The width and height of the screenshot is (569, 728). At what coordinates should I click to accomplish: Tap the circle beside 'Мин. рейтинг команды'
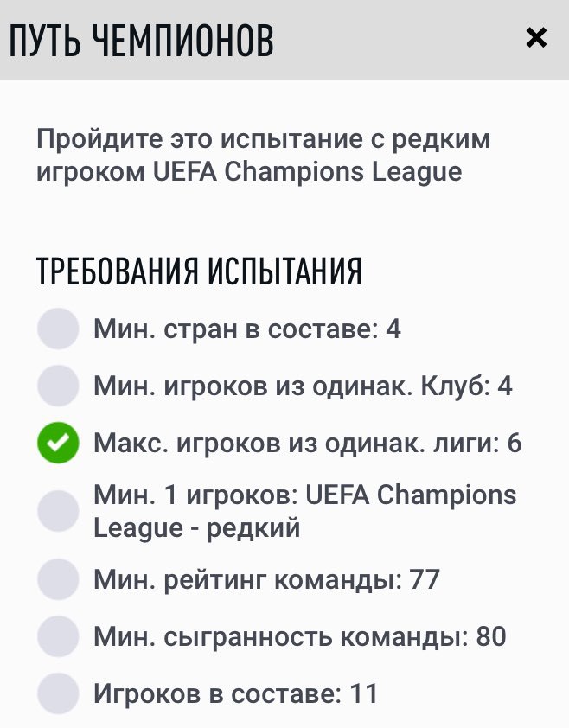pos(58,579)
